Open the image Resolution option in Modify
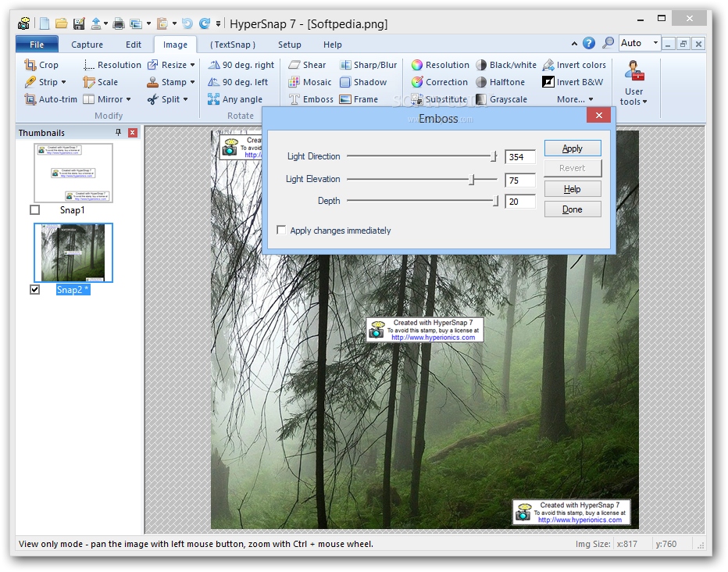The image size is (728, 572). coord(112,65)
